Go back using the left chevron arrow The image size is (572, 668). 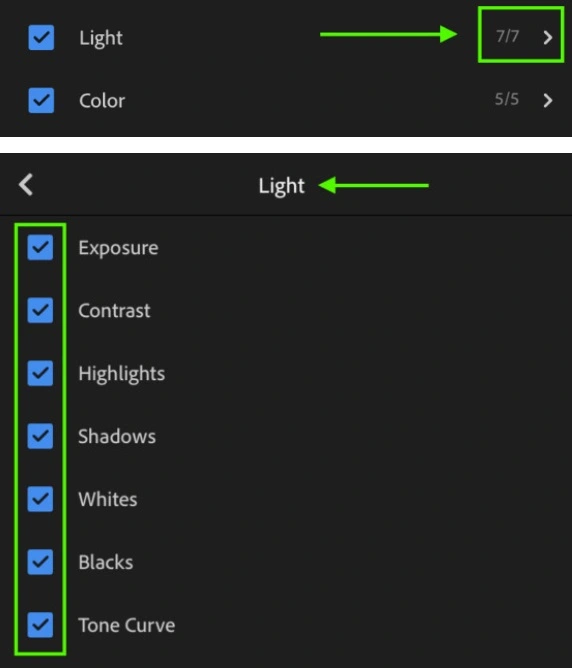coord(26,184)
